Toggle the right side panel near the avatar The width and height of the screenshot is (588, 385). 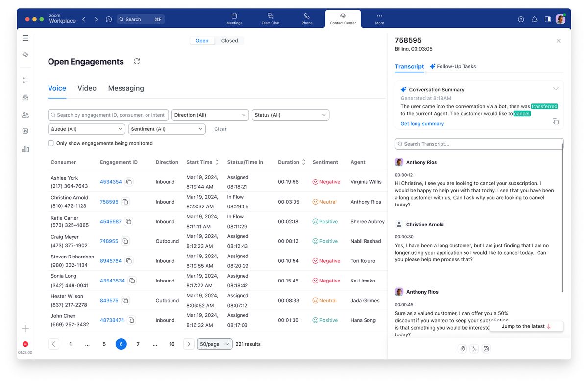[547, 19]
